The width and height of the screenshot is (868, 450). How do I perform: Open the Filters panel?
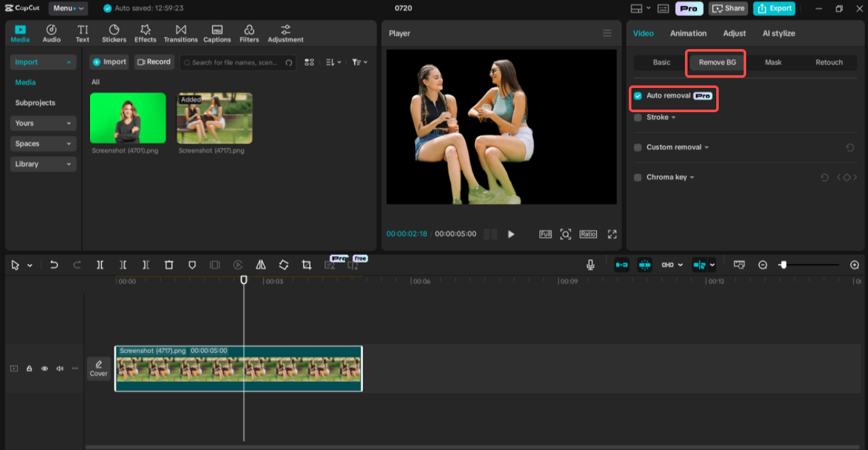coord(249,33)
